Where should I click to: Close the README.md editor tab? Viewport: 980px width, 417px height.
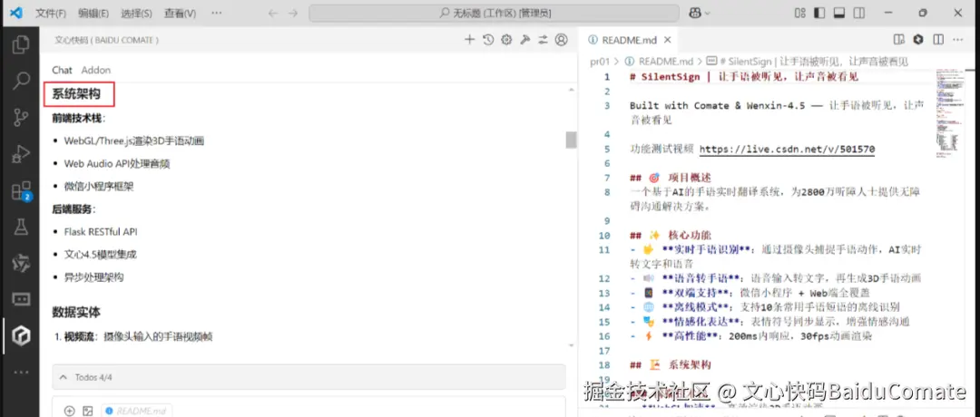click(x=667, y=40)
